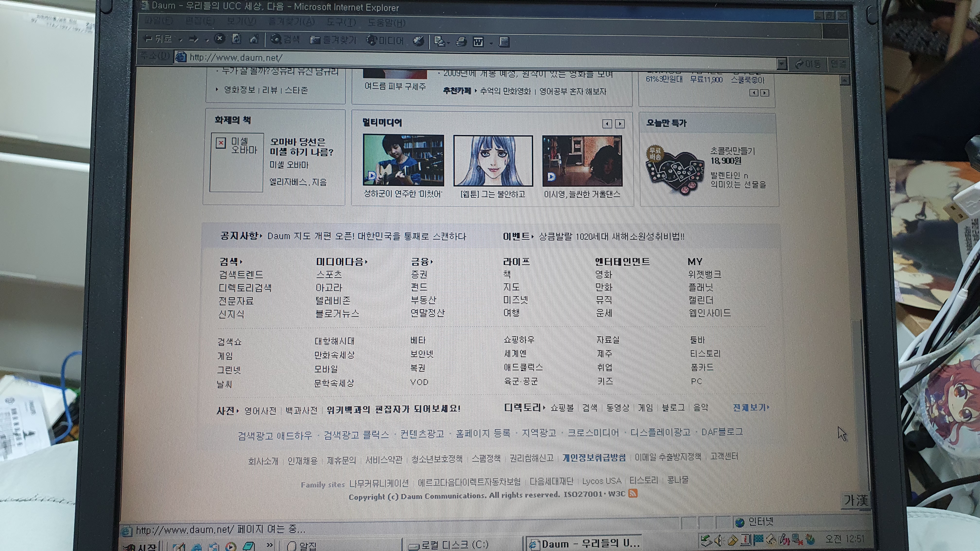The width and height of the screenshot is (980, 551).
Task: Click the Print toolbar icon
Action: point(461,42)
